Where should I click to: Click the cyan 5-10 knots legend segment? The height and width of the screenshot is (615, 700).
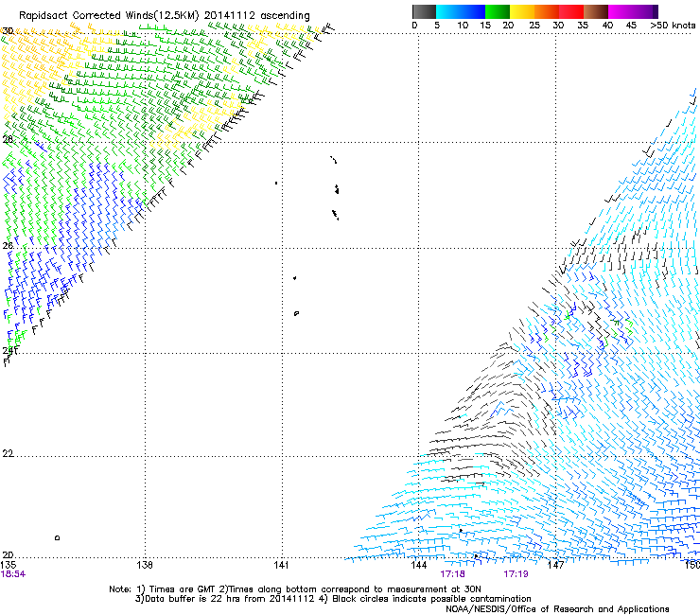[448, 11]
